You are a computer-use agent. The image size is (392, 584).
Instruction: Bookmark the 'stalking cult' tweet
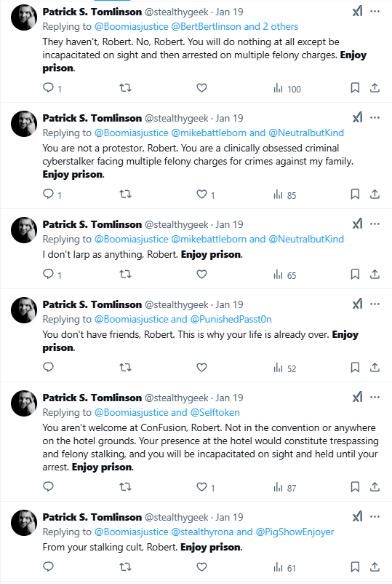coord(355,567)
